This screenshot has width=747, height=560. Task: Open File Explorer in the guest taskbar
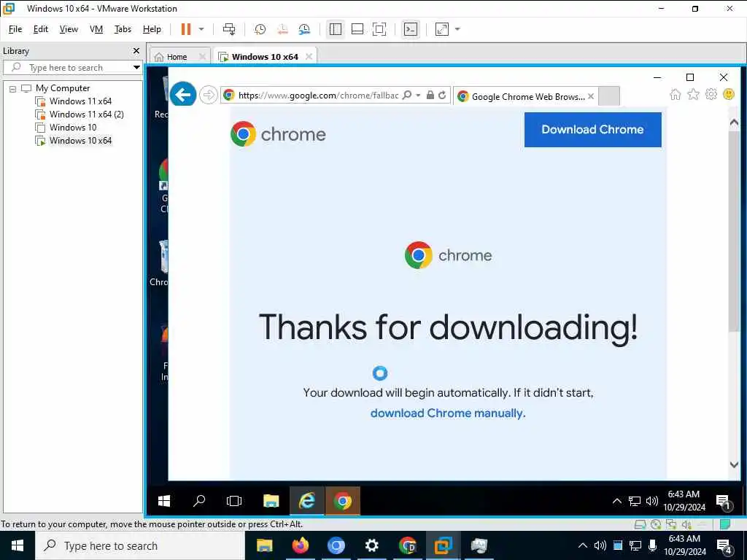coord(271,501)
